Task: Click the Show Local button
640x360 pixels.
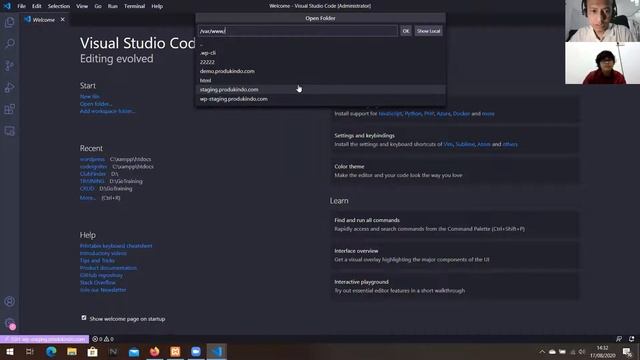Action: [429, 31]
